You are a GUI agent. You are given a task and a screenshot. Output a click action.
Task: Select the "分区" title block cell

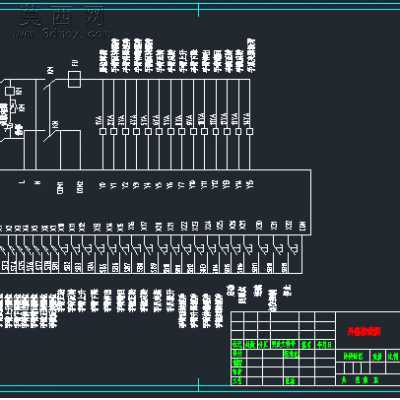click(x=263, y=345)
